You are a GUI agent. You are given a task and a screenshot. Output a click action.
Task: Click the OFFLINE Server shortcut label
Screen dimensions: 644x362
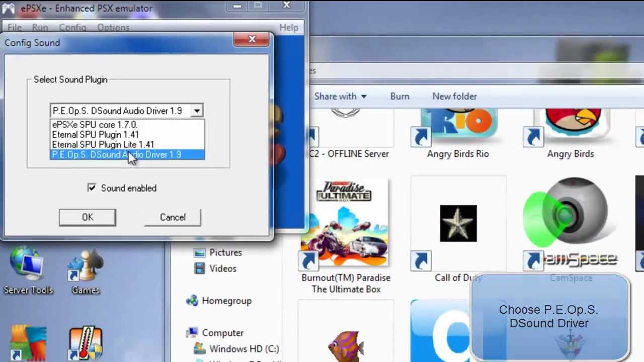point(350,154)
